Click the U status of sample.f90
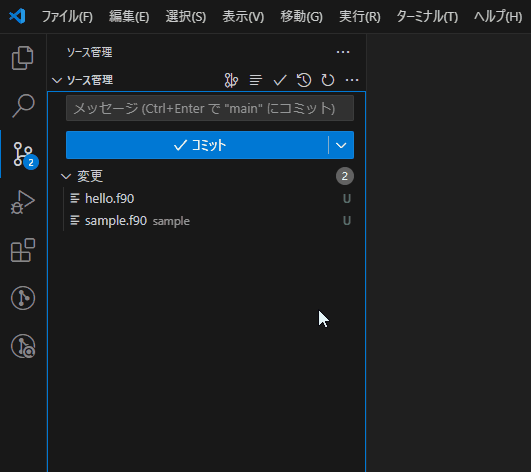 coord(347,221)
